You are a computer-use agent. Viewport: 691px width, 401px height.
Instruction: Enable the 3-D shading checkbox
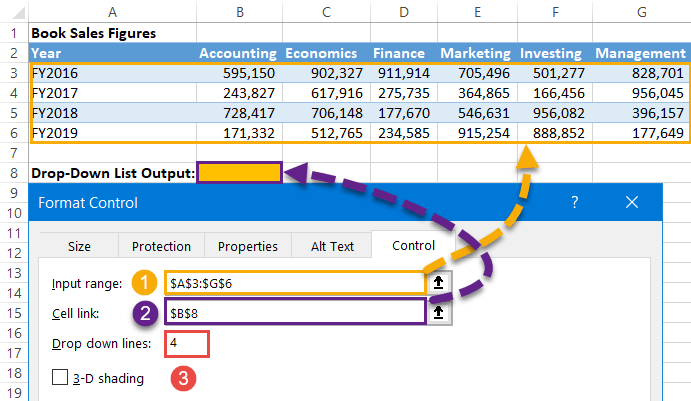tap(60, 378)
